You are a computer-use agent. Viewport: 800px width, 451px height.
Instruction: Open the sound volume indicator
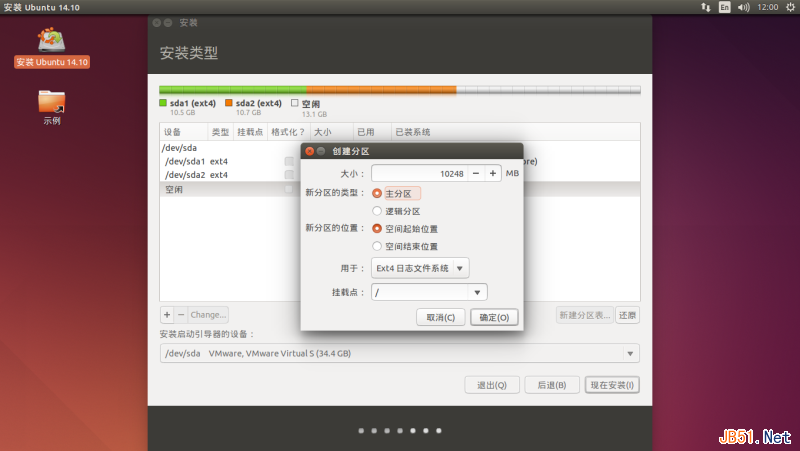(x=743, y=7)
